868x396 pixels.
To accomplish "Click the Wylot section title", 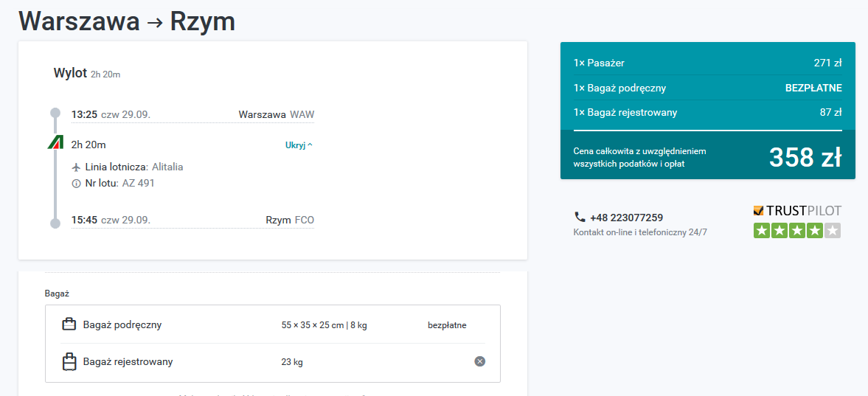I will click(70, 72).
